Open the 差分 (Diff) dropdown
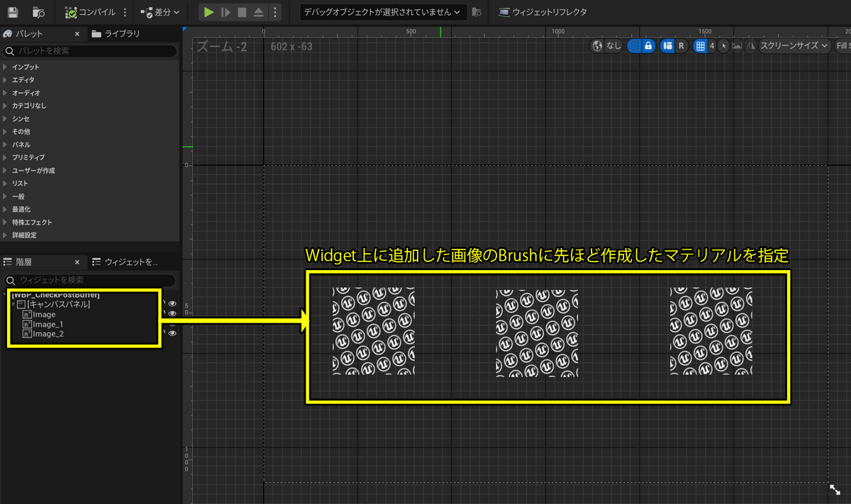The width and height of the screenshot is (851, 504). pos(160,12)
